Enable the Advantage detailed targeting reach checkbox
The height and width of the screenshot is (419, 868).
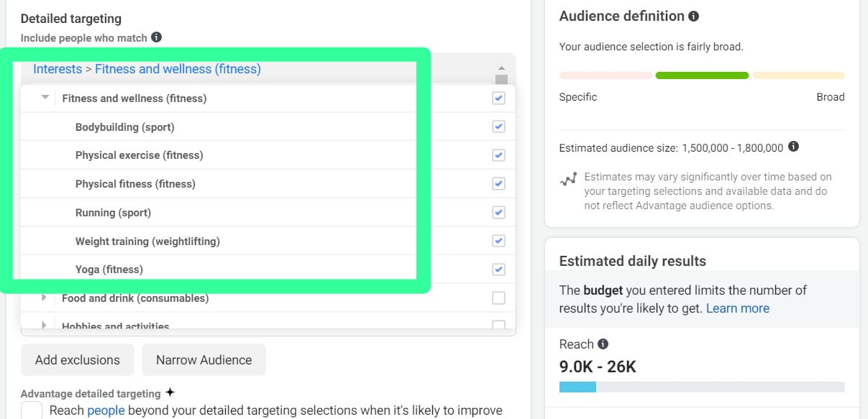pyautogui.click(x=32, y=411)
